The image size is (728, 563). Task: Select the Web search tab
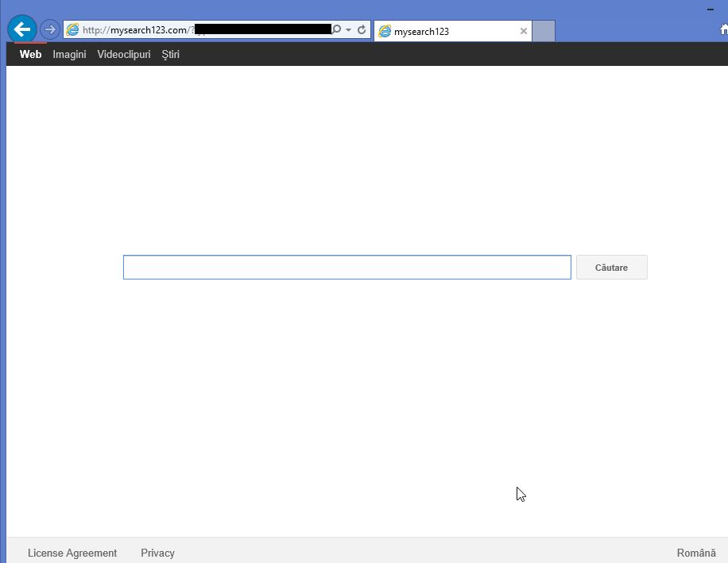tap(30, 54)
